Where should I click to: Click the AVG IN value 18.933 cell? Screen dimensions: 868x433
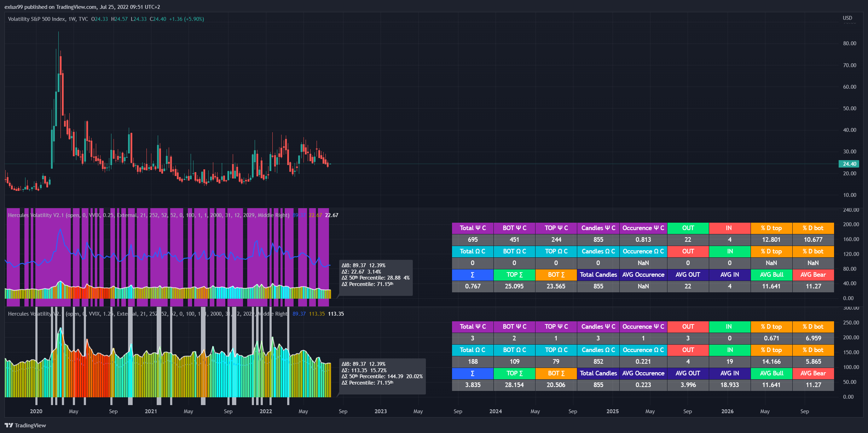click(729, 385)
